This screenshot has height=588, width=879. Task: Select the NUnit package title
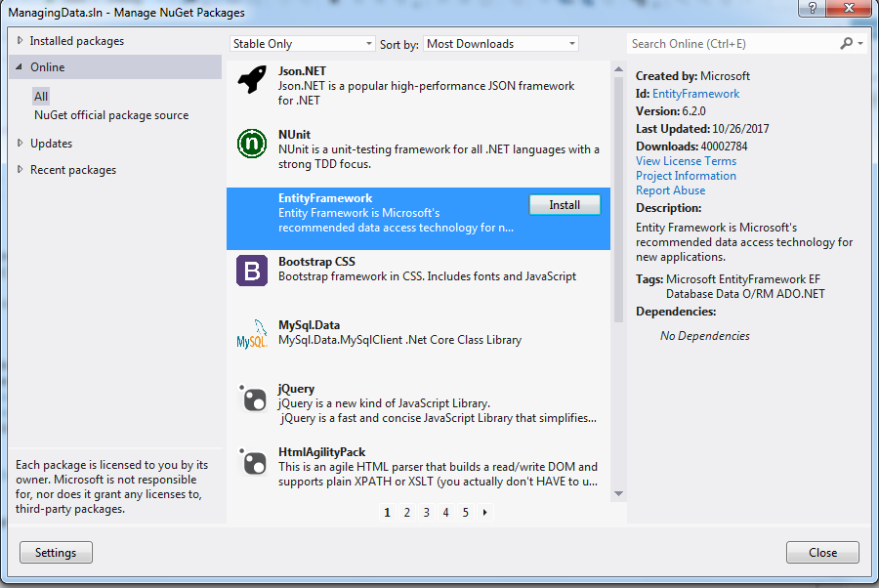294,135
